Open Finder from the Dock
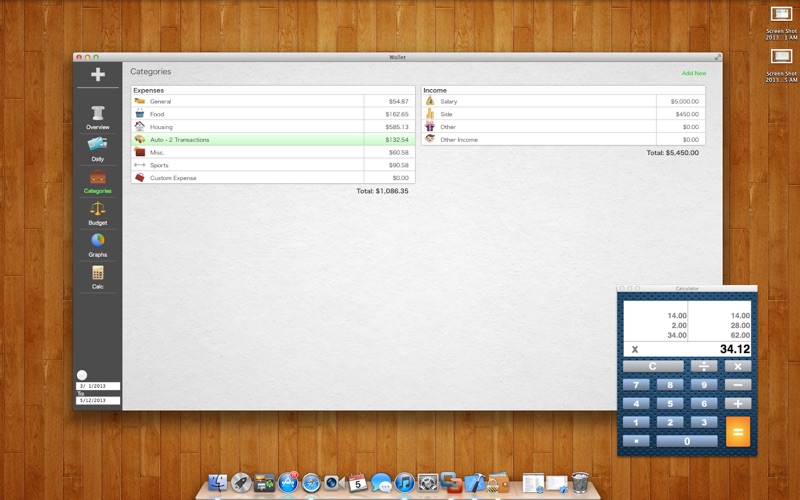 [218, 482]
